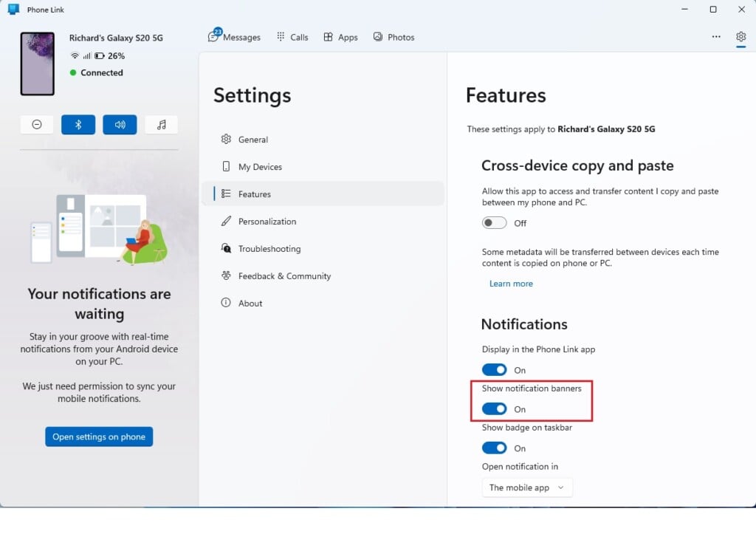The image size is (756, 534).
Task: Click the Do Not Disturb icon button
Action: tap(37, 125)
